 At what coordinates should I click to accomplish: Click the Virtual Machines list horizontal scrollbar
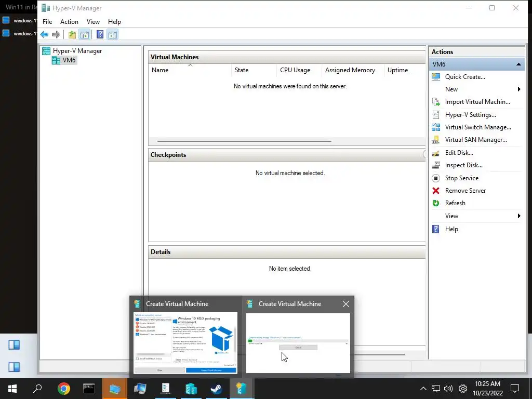click(x=244, y=141)
